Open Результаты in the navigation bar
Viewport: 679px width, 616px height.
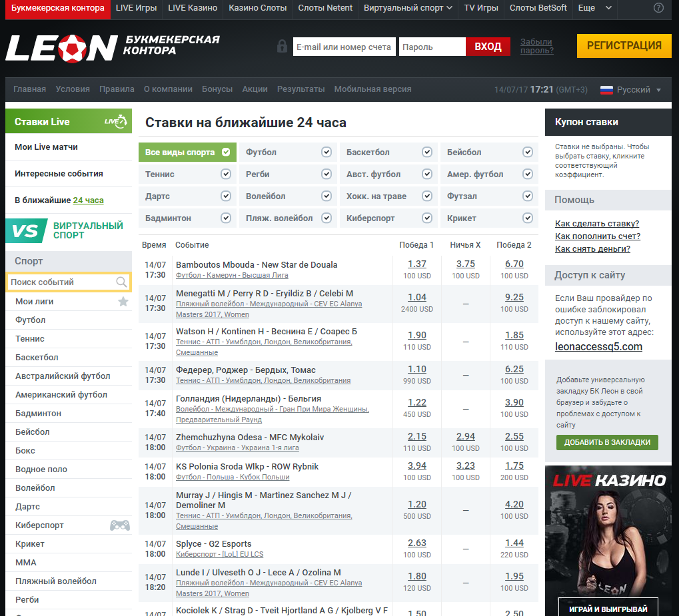click(x=301, y=89)
